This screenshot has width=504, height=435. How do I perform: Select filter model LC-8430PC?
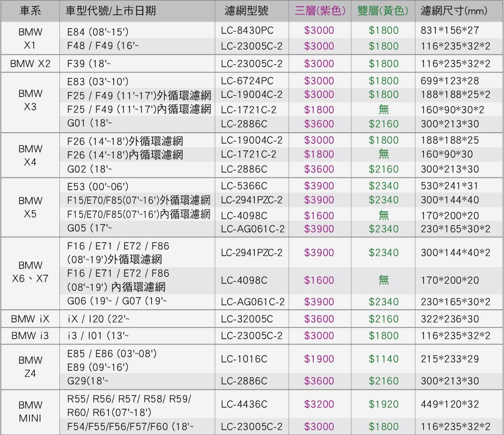click(247, 30)
